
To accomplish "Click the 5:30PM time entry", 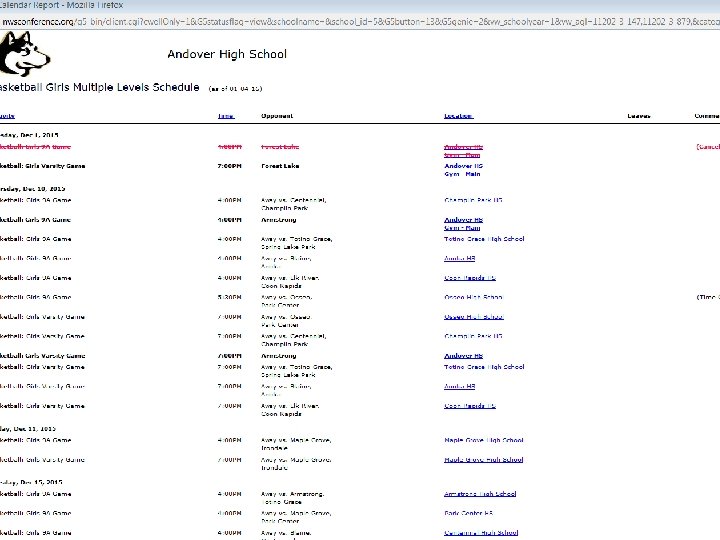I will (x=229, y=297).
